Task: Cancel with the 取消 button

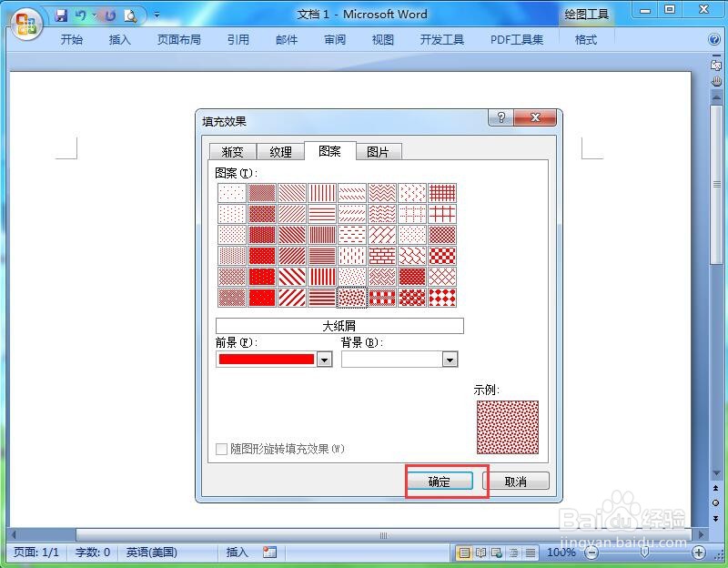Action: 516,482
